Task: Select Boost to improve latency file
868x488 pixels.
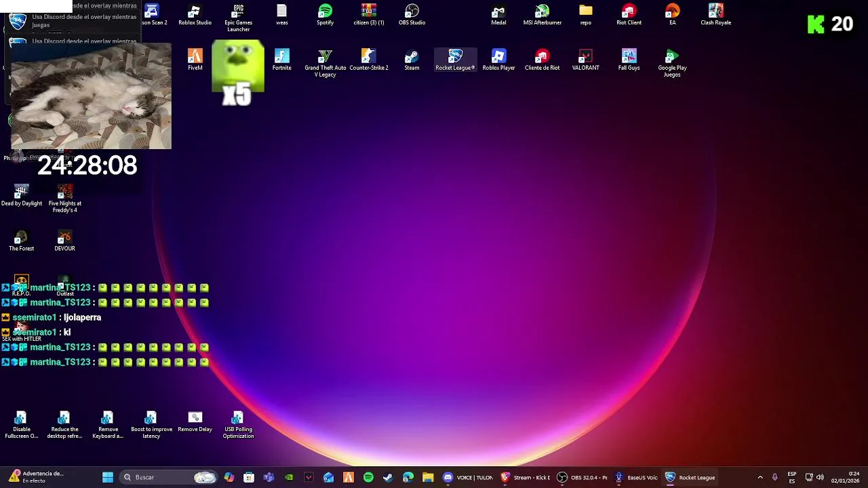Action: coord(151,425)
